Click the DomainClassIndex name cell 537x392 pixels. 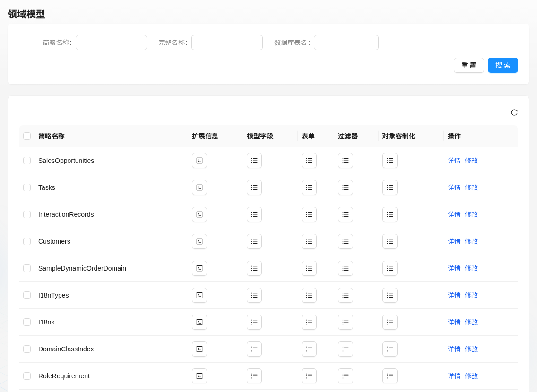click(66, 349)
